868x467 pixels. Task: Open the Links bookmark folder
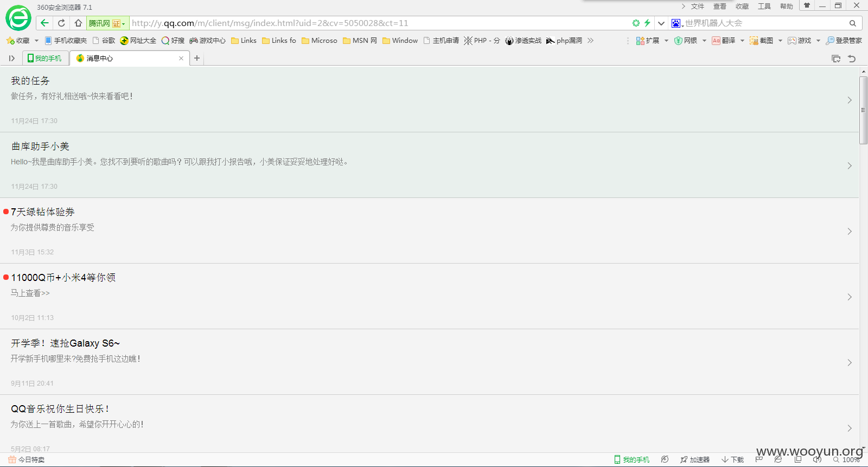tap(244, 41)
